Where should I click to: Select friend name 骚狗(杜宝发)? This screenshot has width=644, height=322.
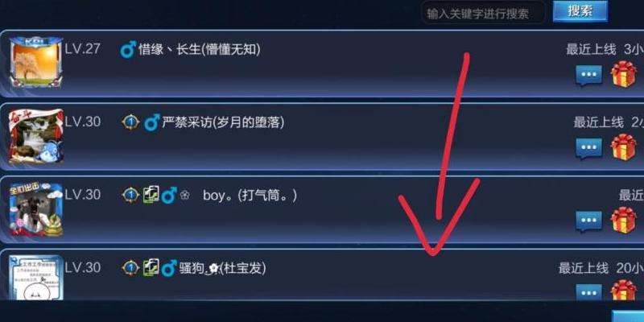(223, 268)
